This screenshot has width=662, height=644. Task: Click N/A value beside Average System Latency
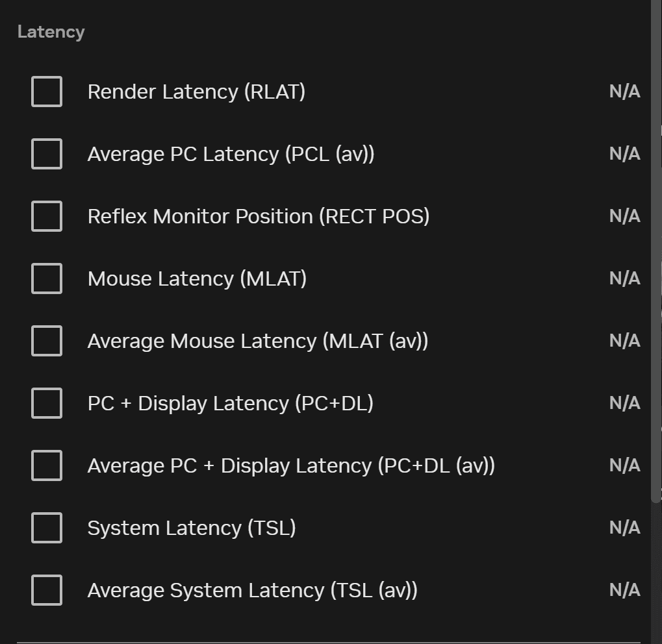pyautogui.click(x=624, y=590)
